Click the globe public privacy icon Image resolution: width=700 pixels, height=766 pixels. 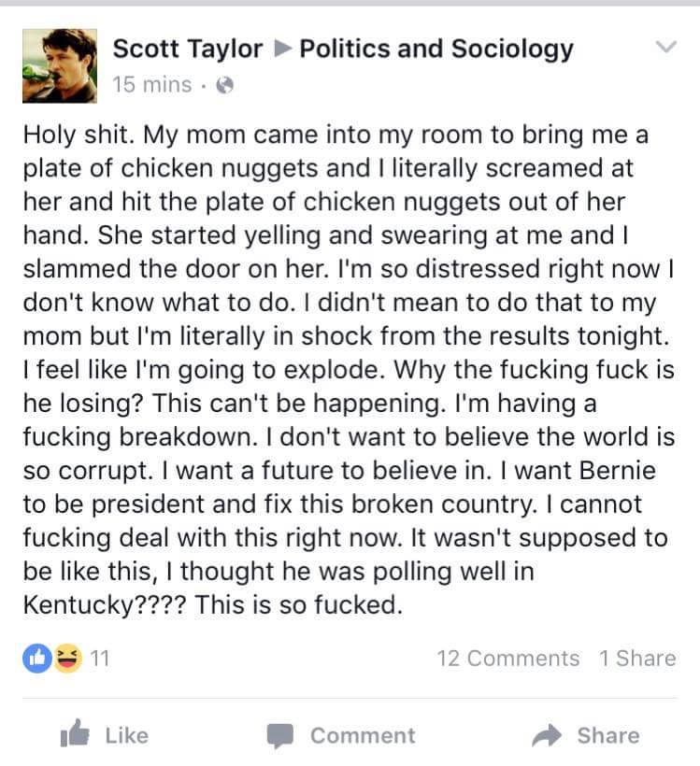pyautogui.click(x=223, y=86)
